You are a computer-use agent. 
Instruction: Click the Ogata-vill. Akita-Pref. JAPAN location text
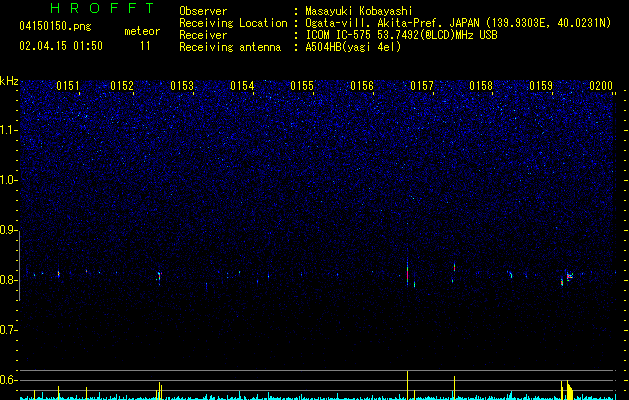pyautogui.click(x=458, y=23)
